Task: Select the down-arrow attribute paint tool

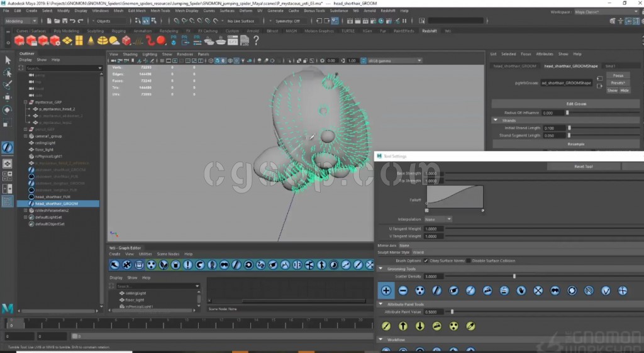Action: coord(419,326)
